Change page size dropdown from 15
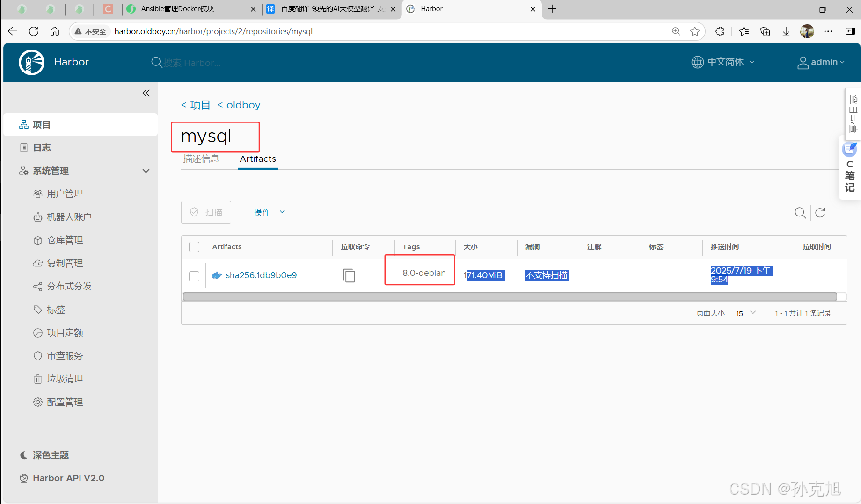The image size is (861, 504). pos(746,313)
